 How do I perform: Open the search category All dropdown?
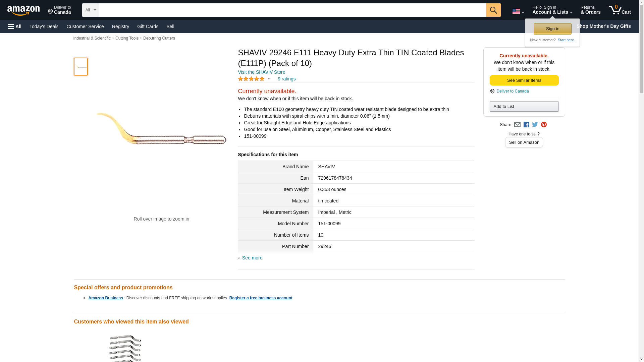(90, 10)
